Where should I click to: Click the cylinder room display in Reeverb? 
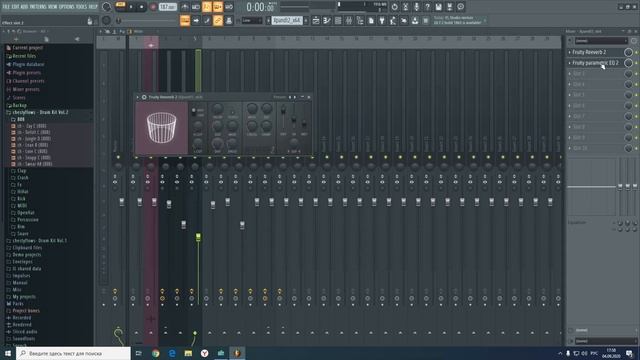(x=162, y=128)
